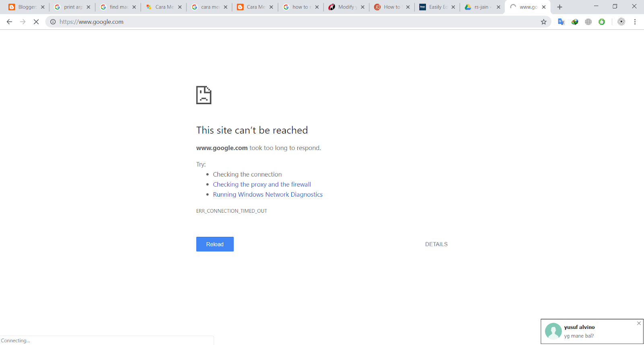Switch to the 'Easily Ec' tab
This screenshot has height=345, width=644.
coord(438,7)
